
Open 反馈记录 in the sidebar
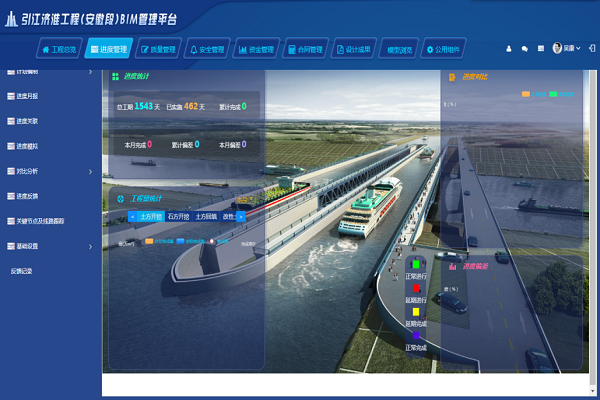click(22, 271)
